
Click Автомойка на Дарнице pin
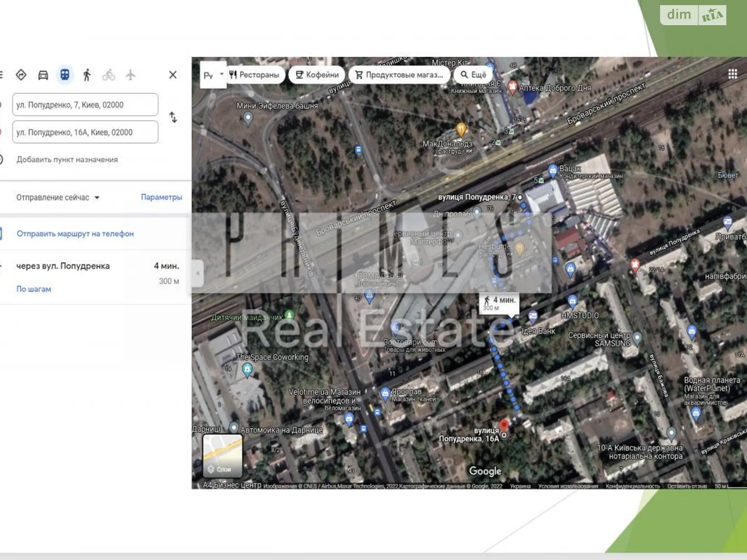coord(233,428)
